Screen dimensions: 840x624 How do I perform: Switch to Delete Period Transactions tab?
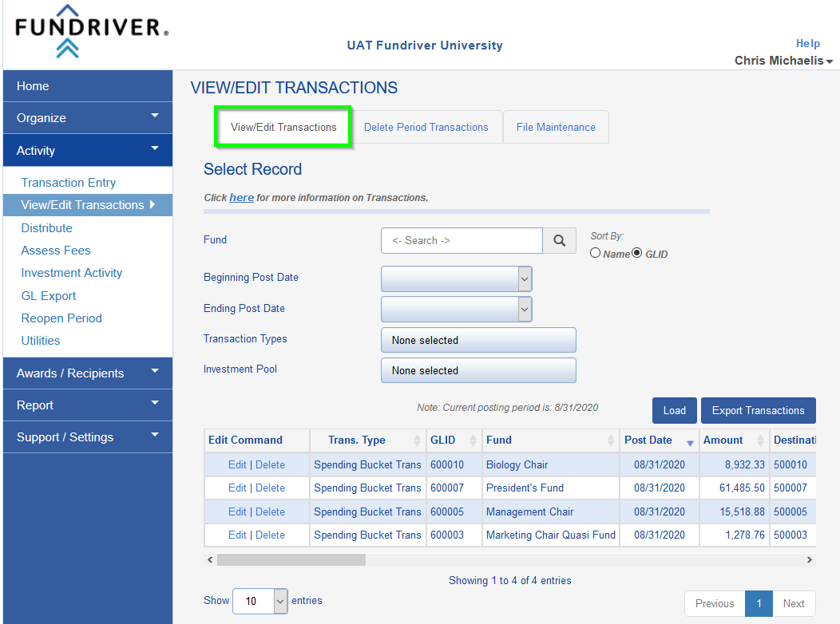[x=426, y=127]
